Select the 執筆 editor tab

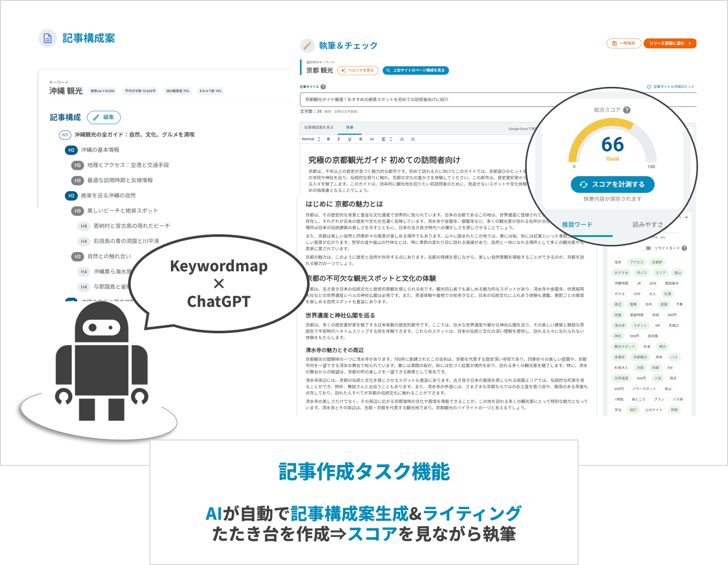click(350, 128)
